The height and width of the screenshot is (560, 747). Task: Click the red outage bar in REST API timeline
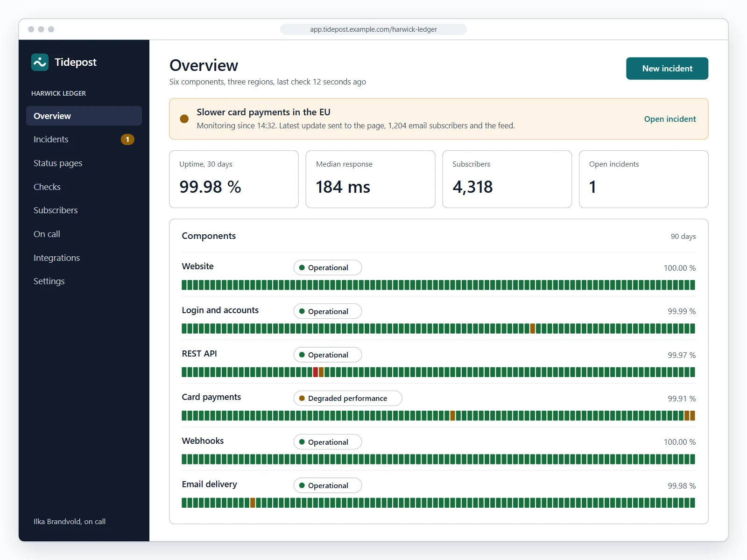point(316,372)
